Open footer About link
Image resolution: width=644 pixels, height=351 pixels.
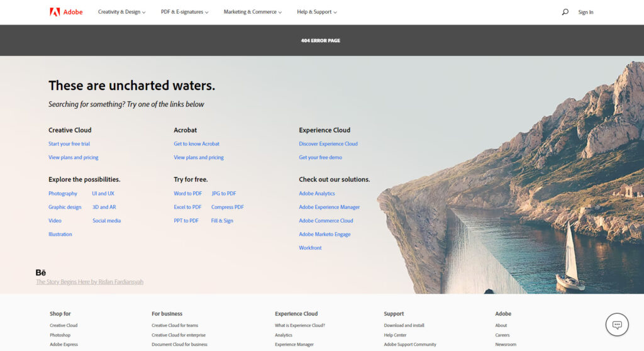[x=501, y=325]
